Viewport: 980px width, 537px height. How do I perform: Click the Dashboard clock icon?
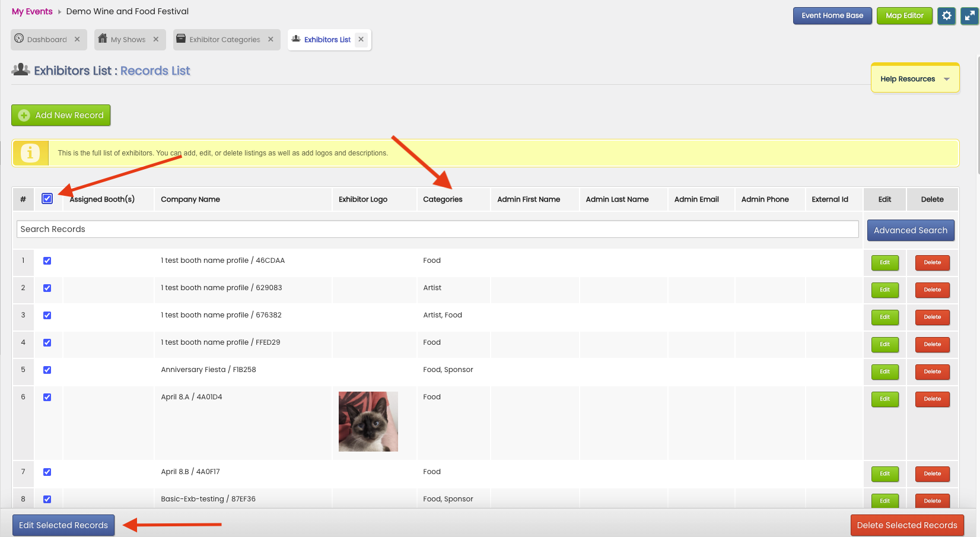19,39
